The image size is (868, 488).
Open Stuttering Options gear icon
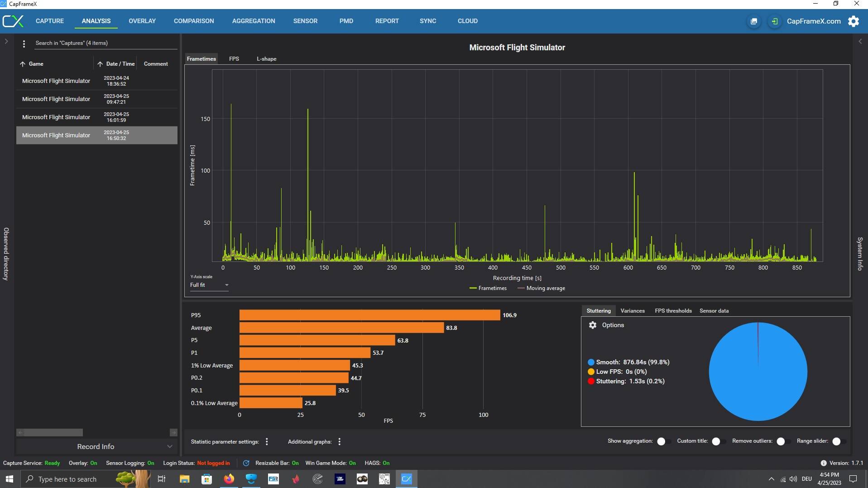point(592,325)
